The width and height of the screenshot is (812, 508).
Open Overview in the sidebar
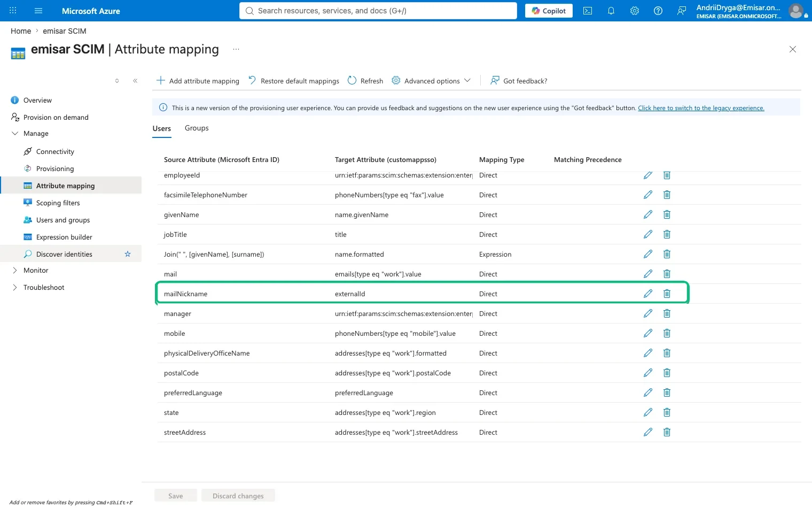point(37,100)
